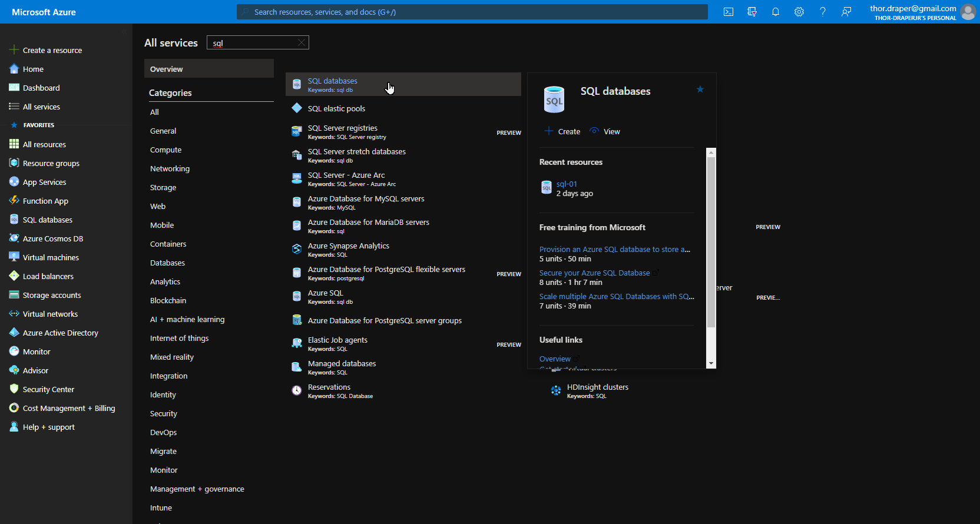The width and height of the screenshot is (980, 524).
Task: Create a new SQL database
Action: [562, 131]
